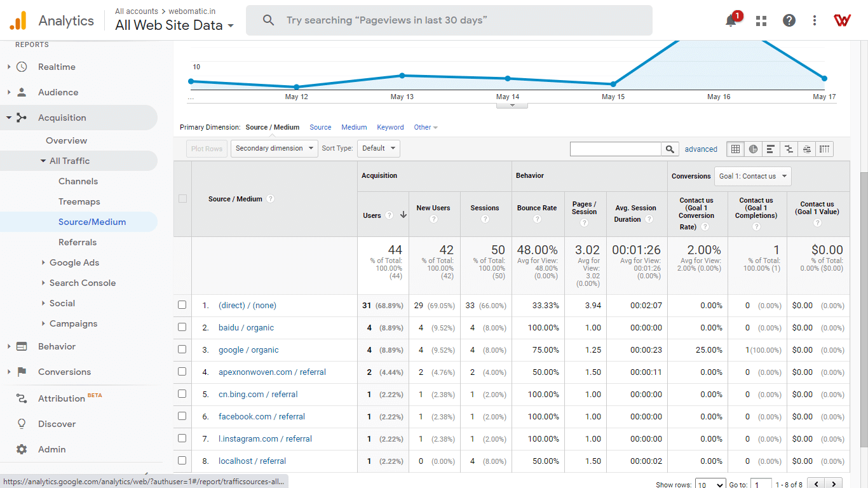The width and height of the screenshot is (868, 488).
Task: Click the Discover lightbulb icon
Action: coord(22,424)
